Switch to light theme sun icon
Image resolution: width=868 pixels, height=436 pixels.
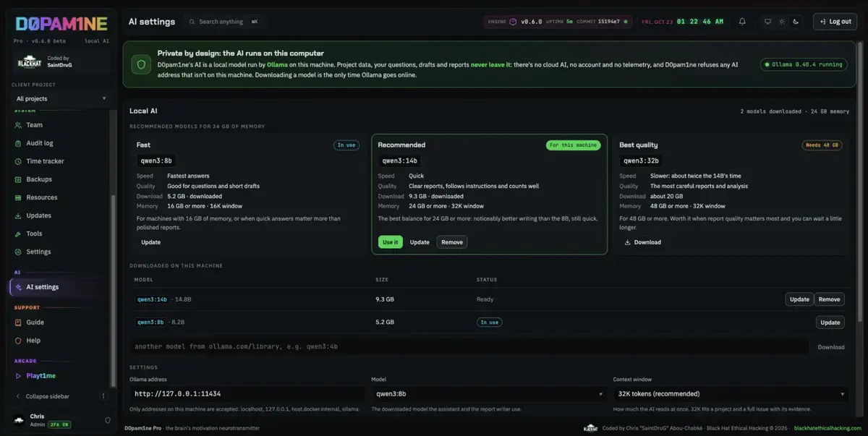tap(782, 22)
